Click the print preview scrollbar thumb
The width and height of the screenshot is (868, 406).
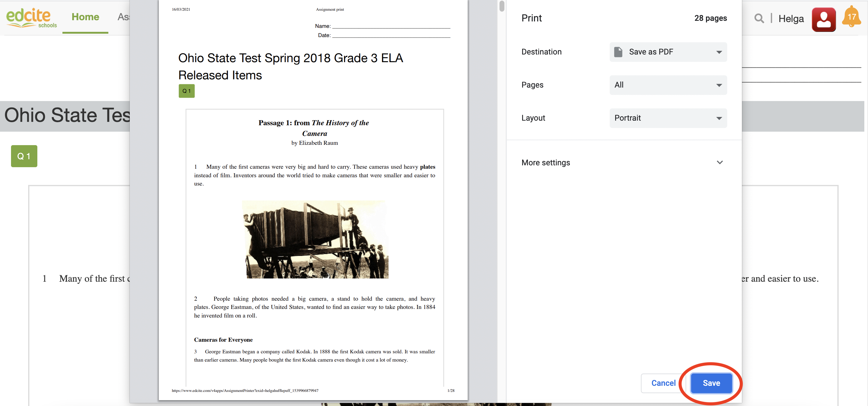[502, 6]
